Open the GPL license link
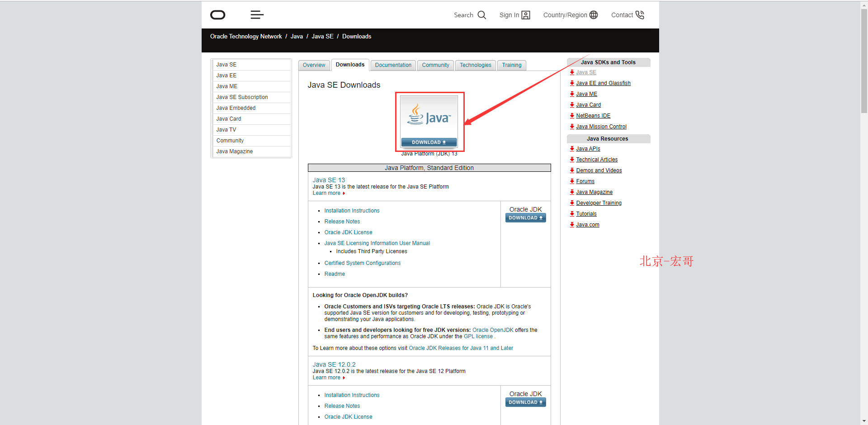 point(478,336)
